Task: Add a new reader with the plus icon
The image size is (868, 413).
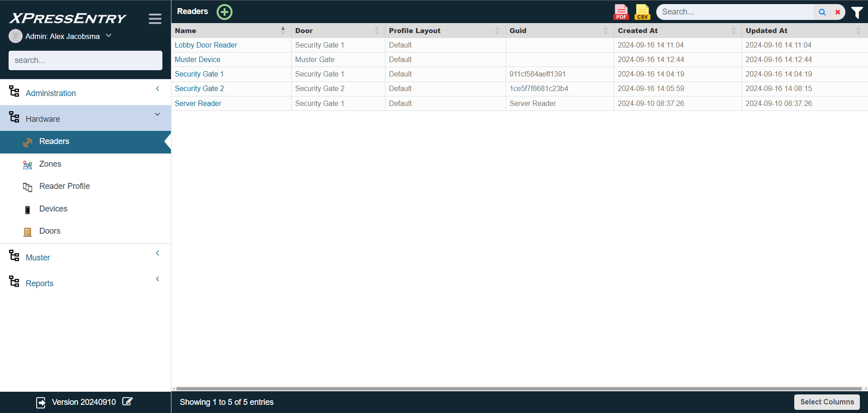Action: (224, 12)
